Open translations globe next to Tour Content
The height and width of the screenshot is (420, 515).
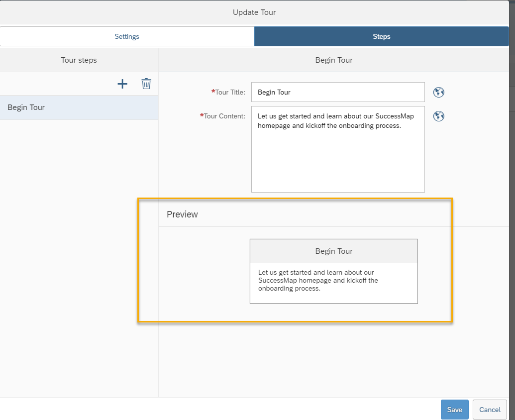pos(438,116)
